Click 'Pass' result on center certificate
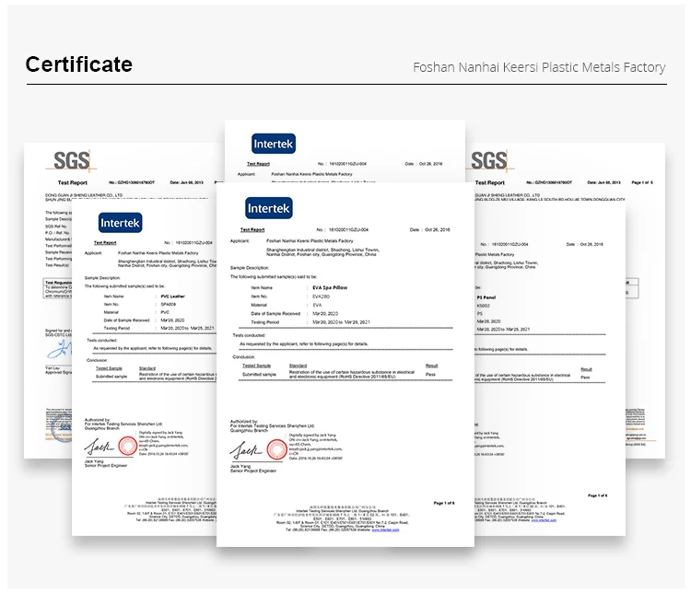The image size is (691, 616). (431, 375)
